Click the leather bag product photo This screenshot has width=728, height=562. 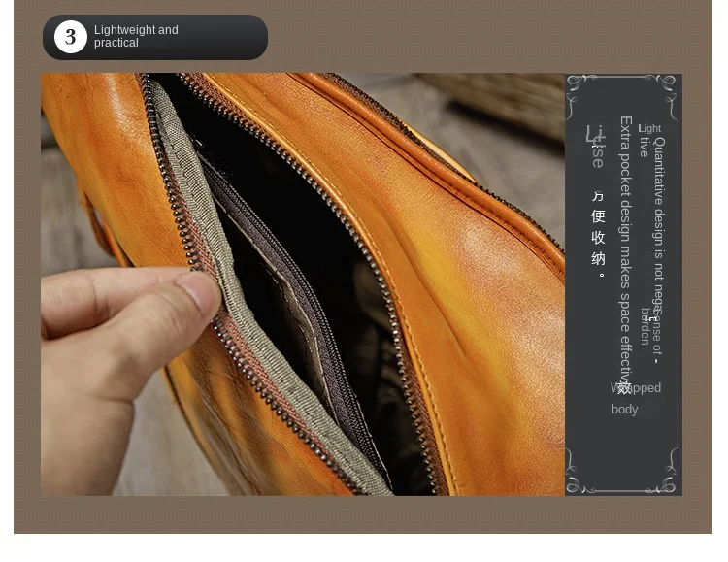click(303, 284)
